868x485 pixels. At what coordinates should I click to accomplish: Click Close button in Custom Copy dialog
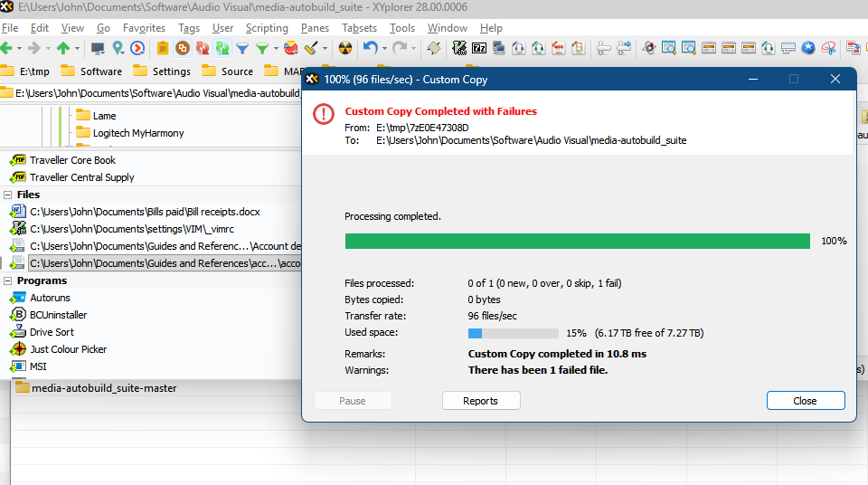tap(806, 401)
